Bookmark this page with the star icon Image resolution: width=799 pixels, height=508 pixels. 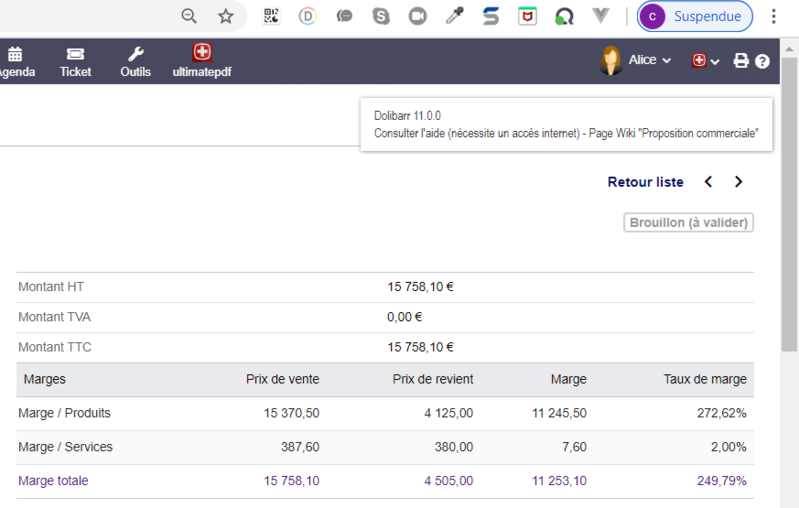pyautogui.click(x=226, y=16)
